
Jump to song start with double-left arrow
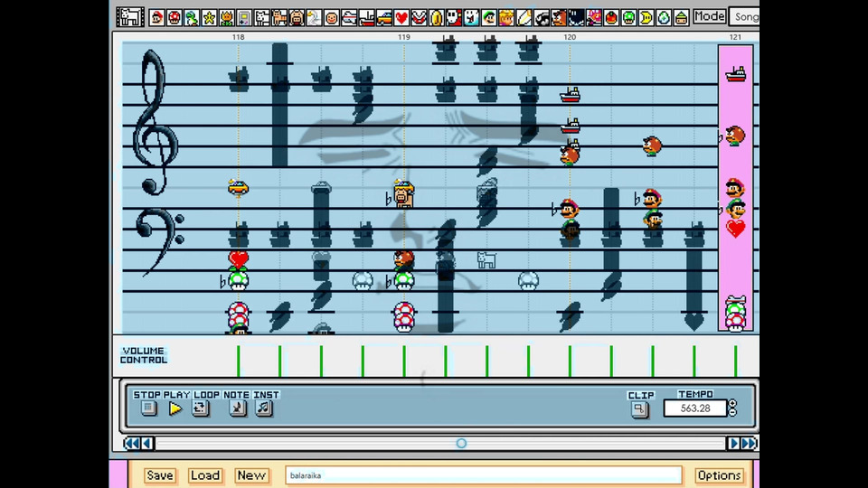[x=131, y=443]
